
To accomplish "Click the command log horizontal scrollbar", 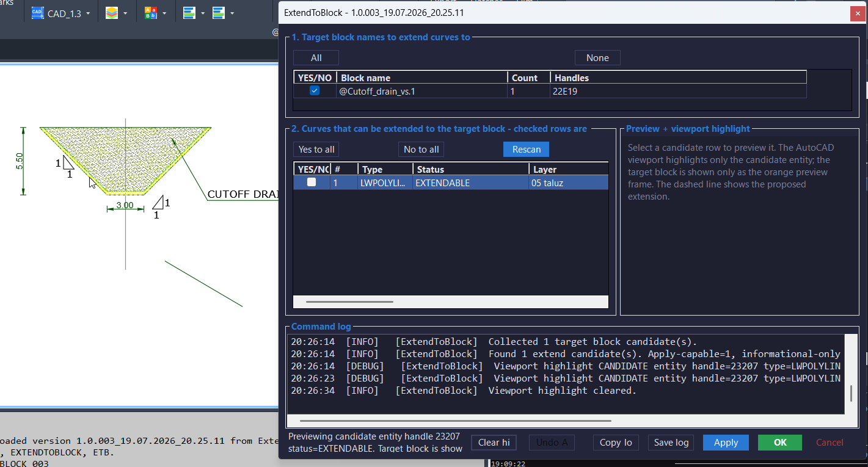I will coord(455,421).
